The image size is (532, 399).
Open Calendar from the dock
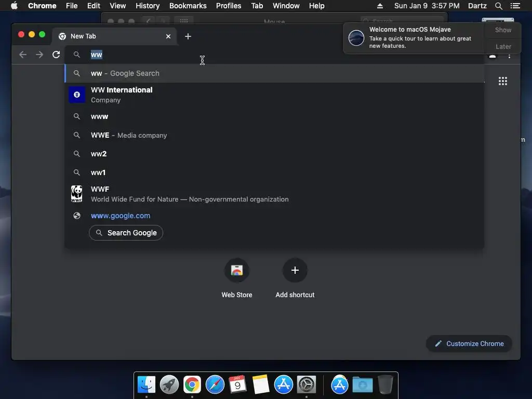[238, 385]
